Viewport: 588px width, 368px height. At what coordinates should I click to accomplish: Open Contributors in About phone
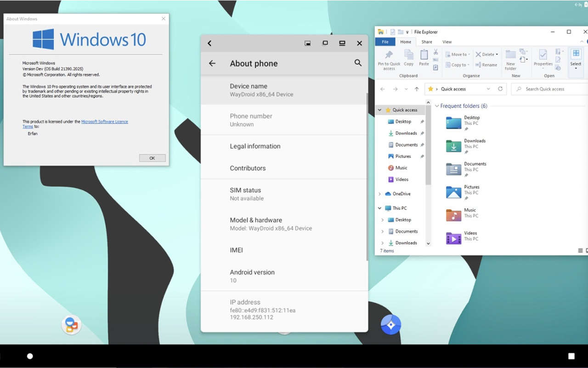tap(284, 168)
